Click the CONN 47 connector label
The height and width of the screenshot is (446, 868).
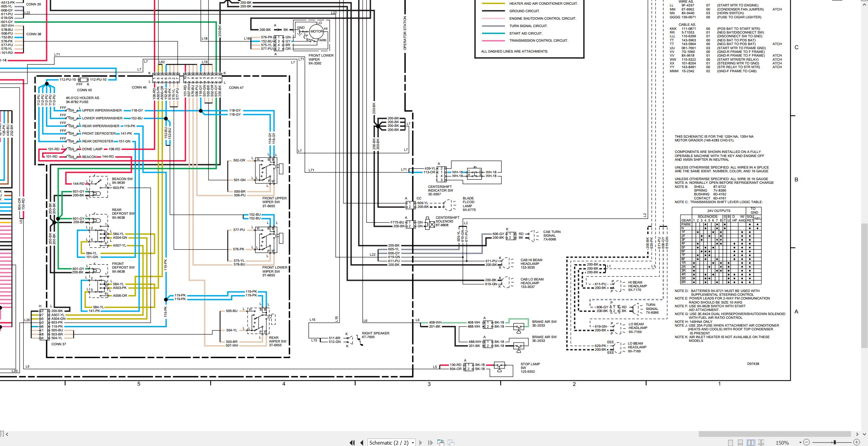tap(236, 88)
